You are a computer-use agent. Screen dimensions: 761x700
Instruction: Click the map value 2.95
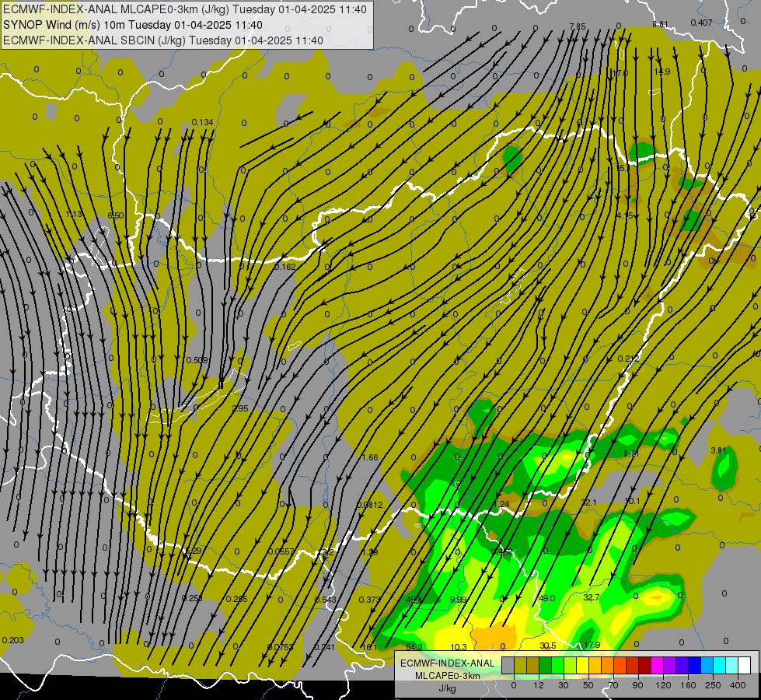240,408
